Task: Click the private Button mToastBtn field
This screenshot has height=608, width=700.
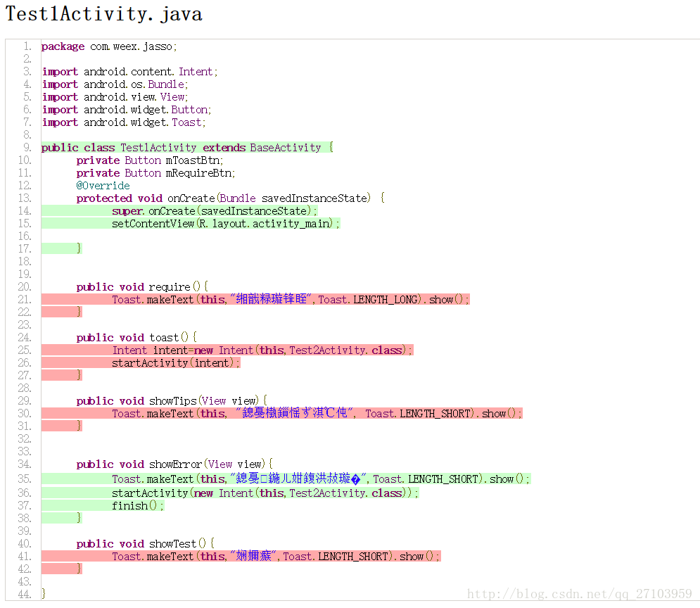Action: click(149, 160)
